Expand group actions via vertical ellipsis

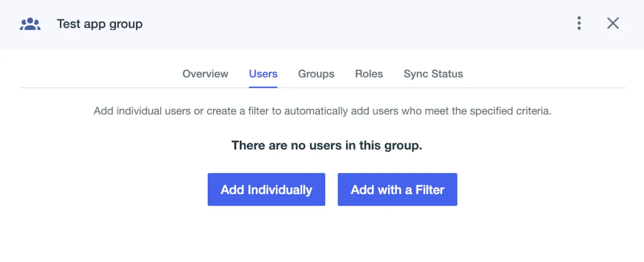[x=579, y=24]
